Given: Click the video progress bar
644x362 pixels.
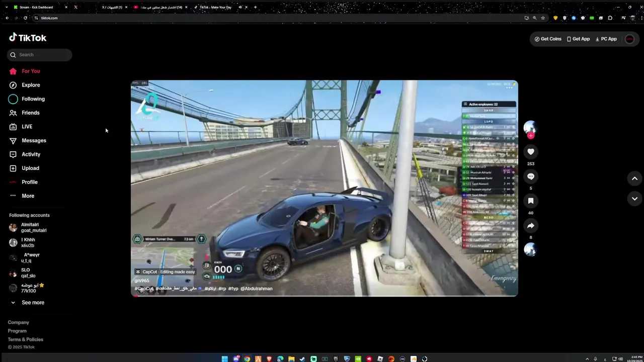Looking at the screenshot, I should 325,295.
